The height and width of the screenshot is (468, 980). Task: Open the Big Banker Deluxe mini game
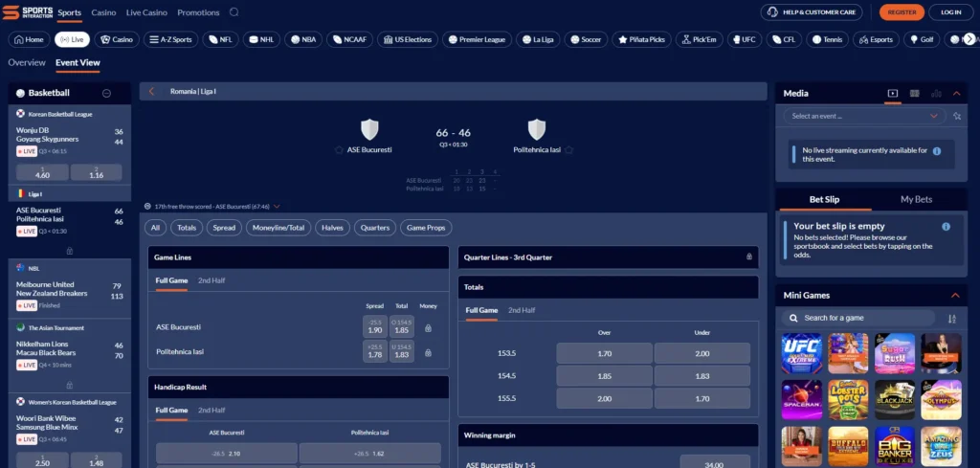click(x=895, y=447)
